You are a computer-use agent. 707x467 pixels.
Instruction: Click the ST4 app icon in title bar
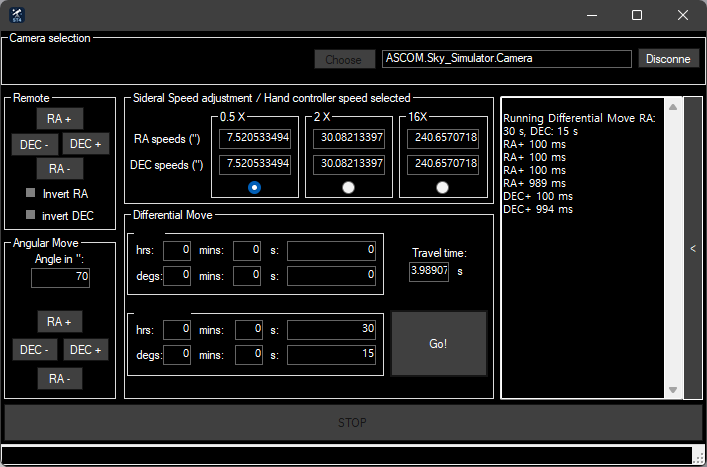pos(17,15)
